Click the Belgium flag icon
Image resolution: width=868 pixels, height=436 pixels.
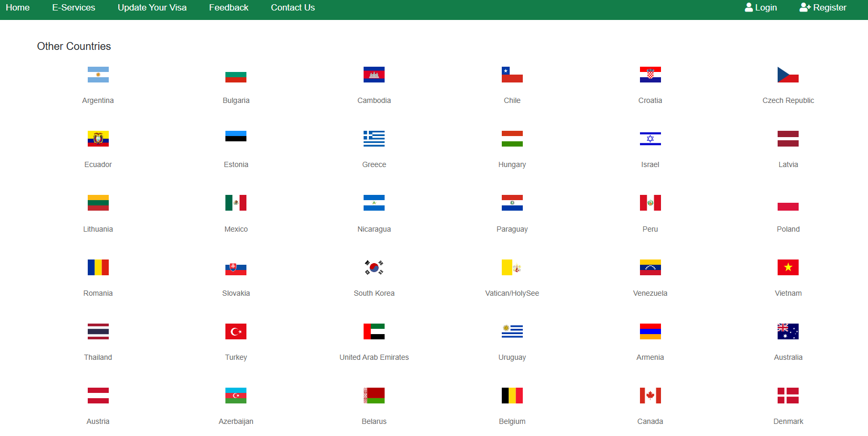tap(512, 396)
